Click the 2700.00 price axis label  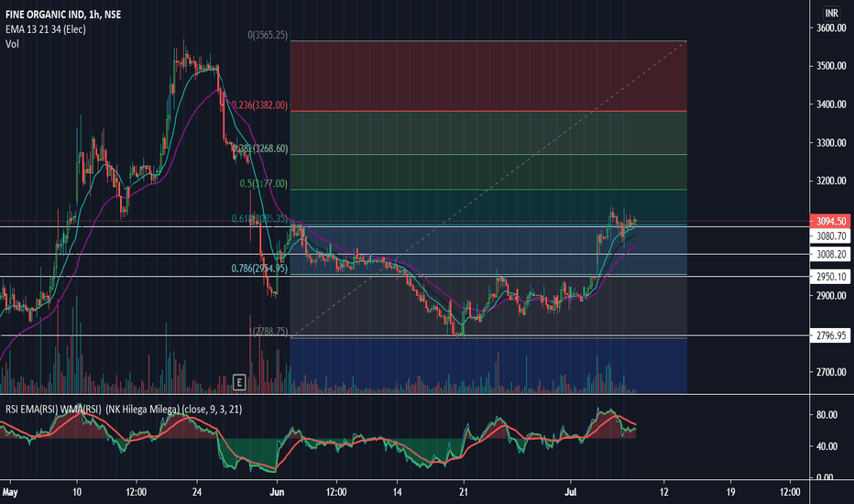[x=831, y=372]
